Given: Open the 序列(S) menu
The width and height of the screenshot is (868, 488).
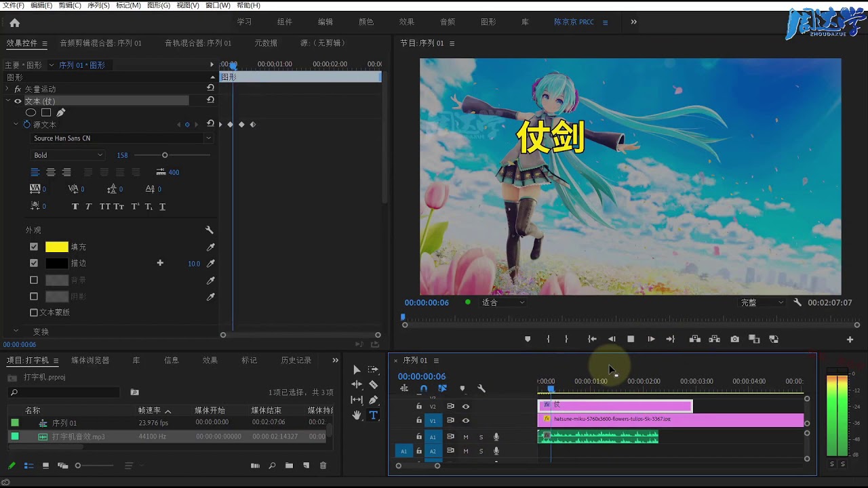Looking at the screenshot, I should pos(98,5).
